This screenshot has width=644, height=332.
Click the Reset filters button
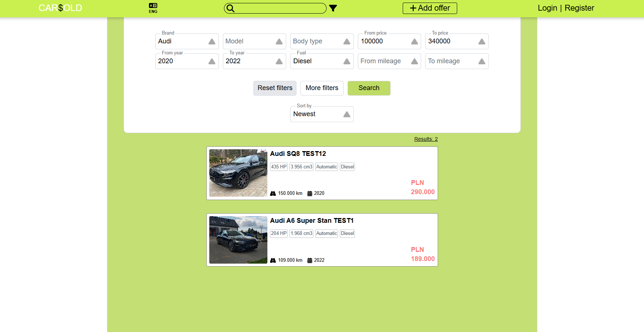pyautogui.click(x=275, y=88)
